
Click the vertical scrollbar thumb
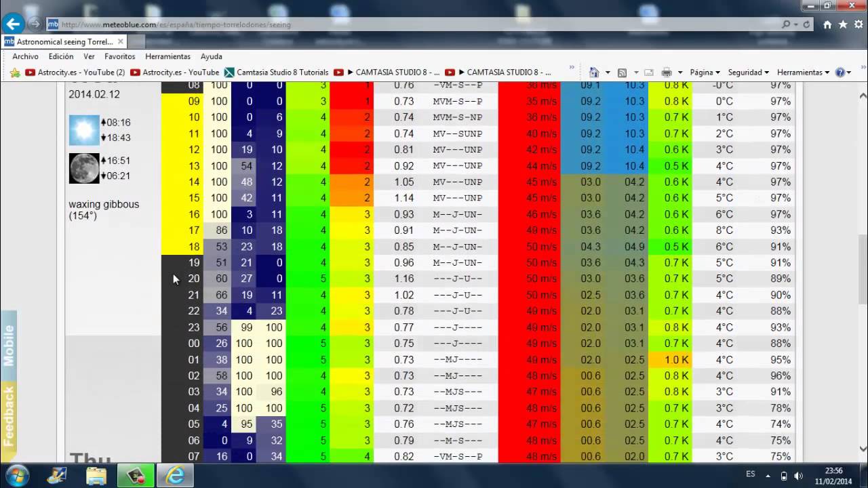863,268
